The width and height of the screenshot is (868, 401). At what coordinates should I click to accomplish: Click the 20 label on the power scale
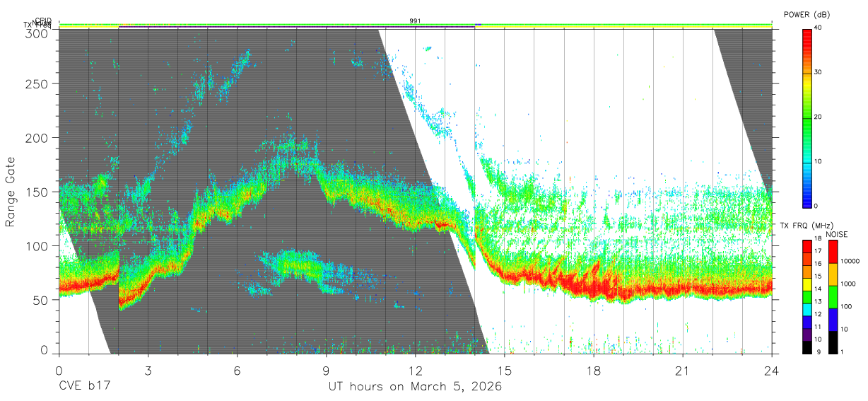click(818, 117)
